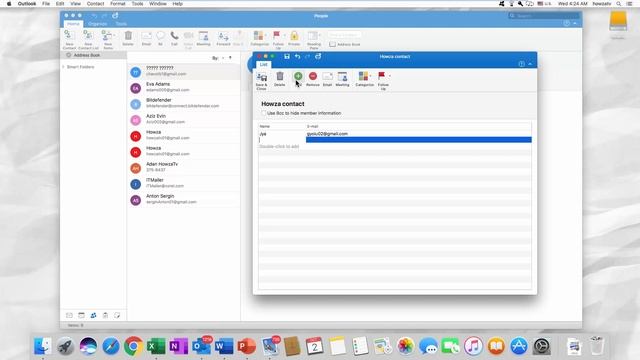Select Home tab in People window
This screenshot has height=360, width=640.
(73, 24)
